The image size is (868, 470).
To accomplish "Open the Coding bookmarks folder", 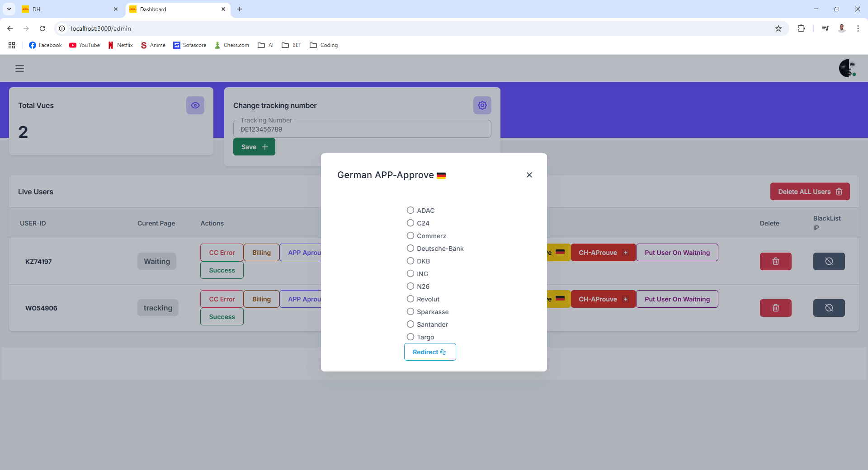I will tap(324, 45).
